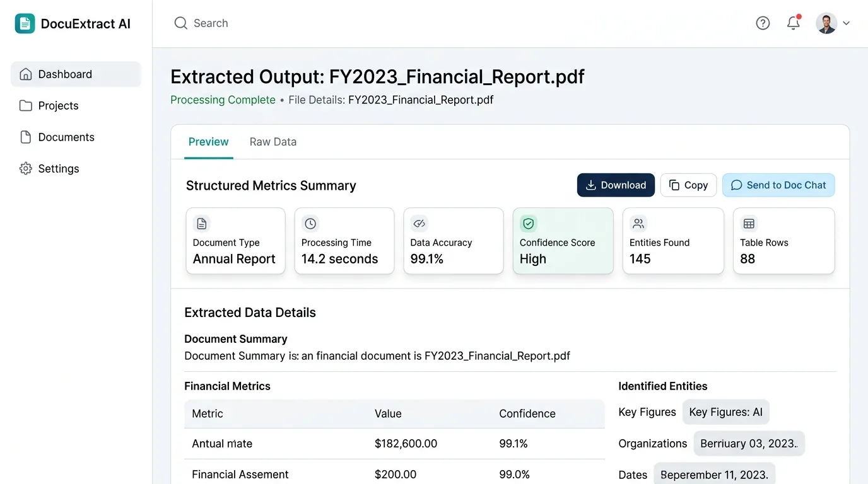
Task: Click the Antual mate row label
Action: tap(222, 444)
